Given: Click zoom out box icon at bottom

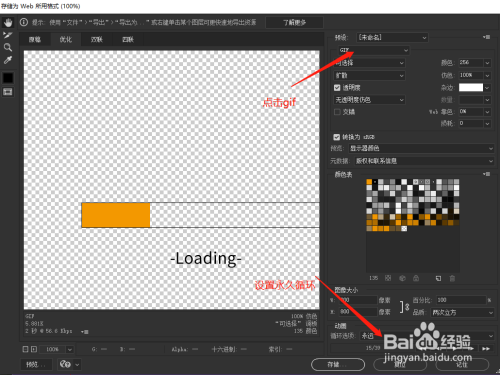Looking at the screenshot, I should (25, 349).
